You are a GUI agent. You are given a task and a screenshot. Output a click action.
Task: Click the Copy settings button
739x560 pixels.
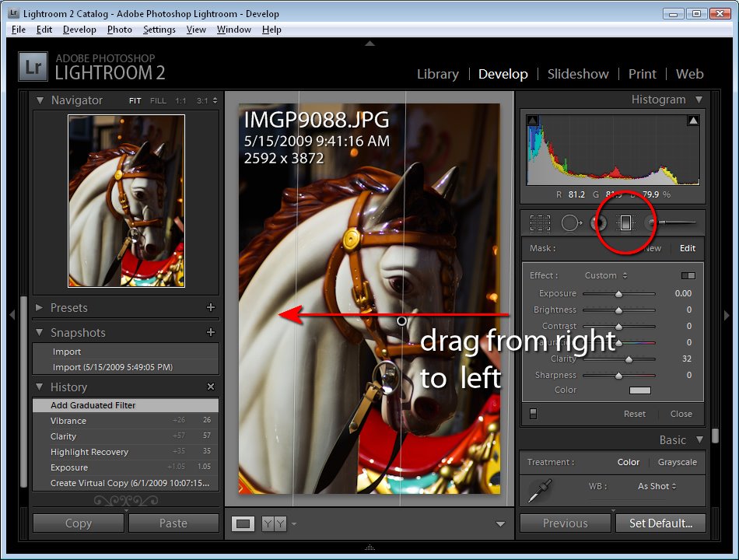(79, 523)
